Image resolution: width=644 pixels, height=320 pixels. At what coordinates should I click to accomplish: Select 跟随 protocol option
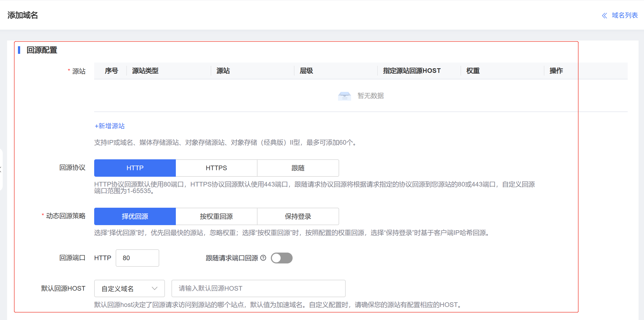tap(298, 168)
